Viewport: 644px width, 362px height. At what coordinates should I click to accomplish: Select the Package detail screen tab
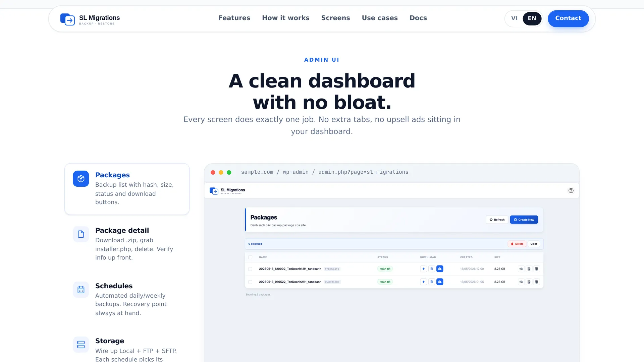click(x=127, y=244)
